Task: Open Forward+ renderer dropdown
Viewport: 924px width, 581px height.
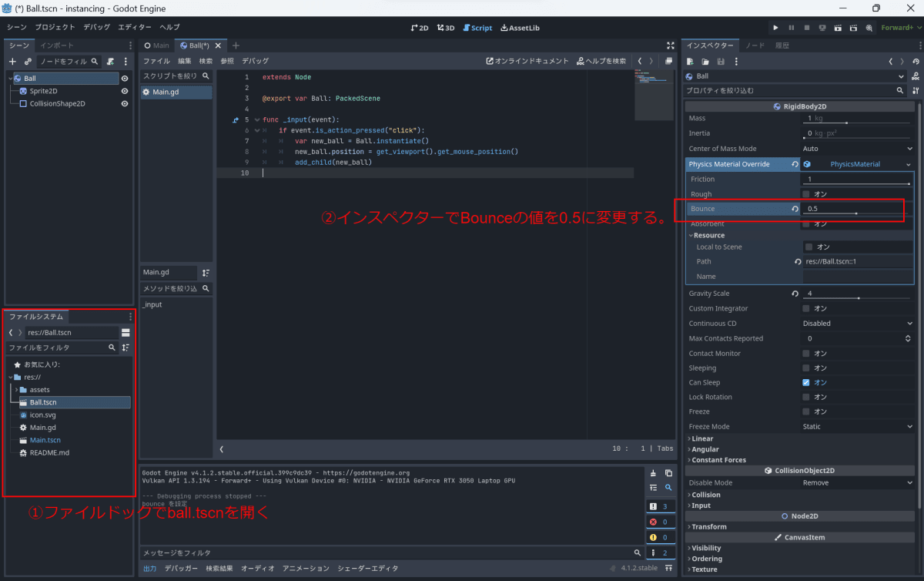Action: (x=901, y=27)
